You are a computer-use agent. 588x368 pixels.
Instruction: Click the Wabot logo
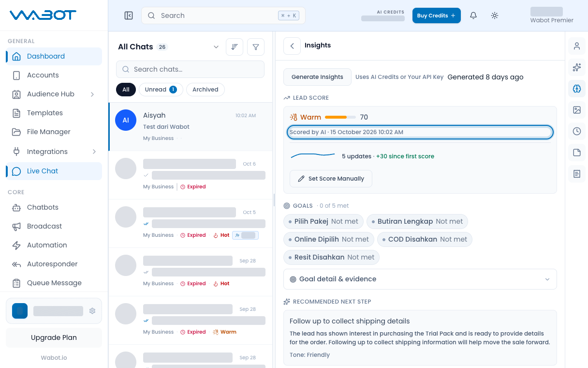(43, 15)
